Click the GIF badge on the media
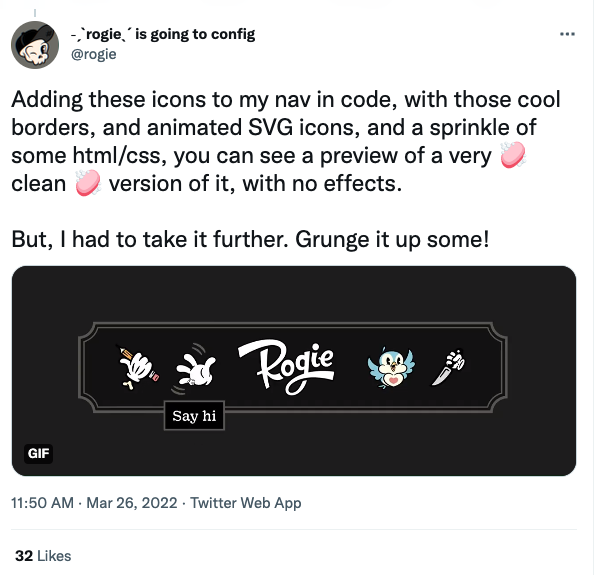 pos(38,453)
